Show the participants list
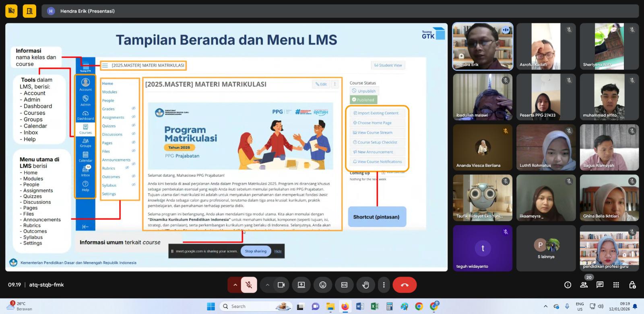 (584, 285)
